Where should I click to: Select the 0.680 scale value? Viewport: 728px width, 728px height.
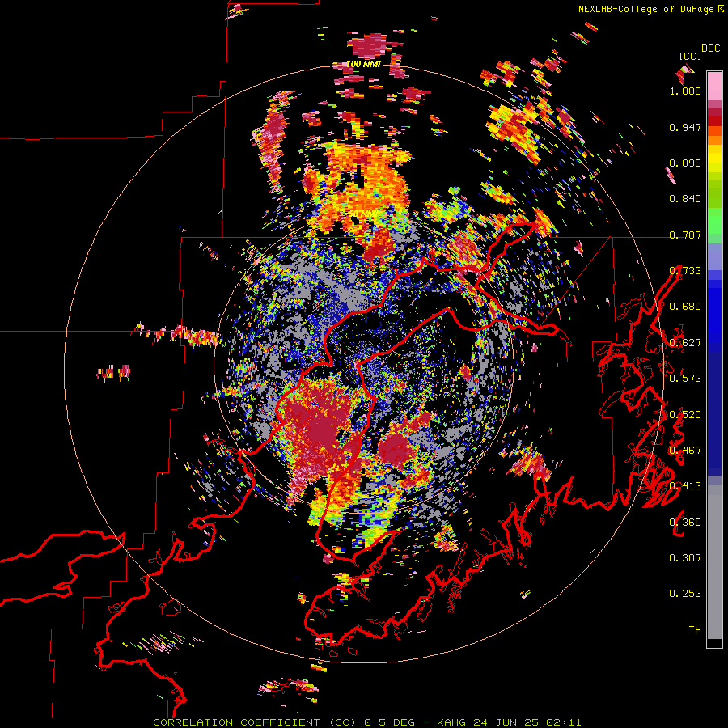(685, 307)
